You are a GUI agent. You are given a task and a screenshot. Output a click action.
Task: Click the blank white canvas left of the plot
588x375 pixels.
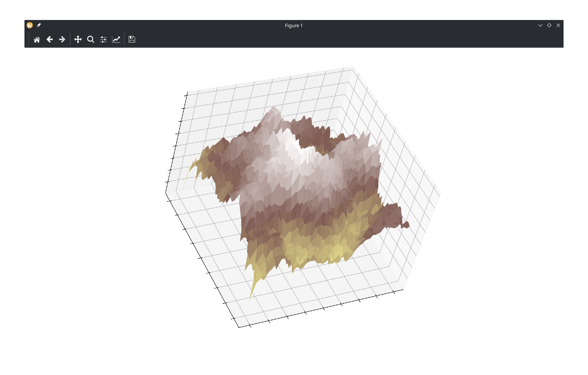[x=95, y=195]
